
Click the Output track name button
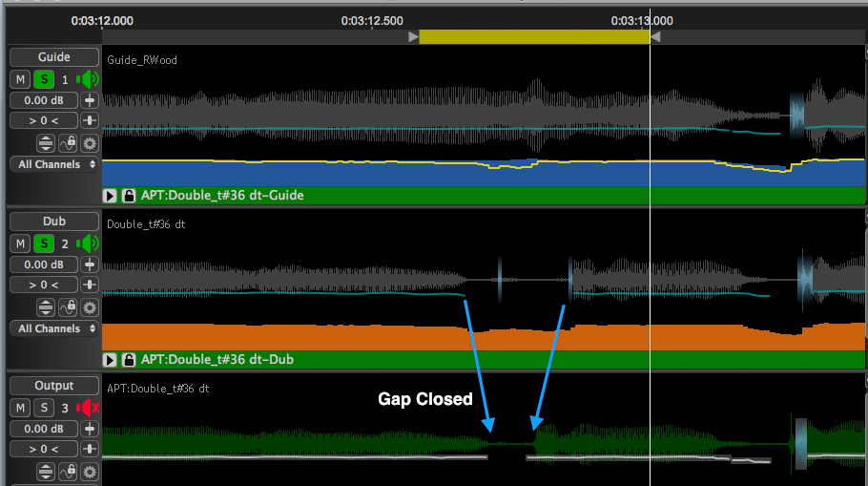[x=54, y=386]
